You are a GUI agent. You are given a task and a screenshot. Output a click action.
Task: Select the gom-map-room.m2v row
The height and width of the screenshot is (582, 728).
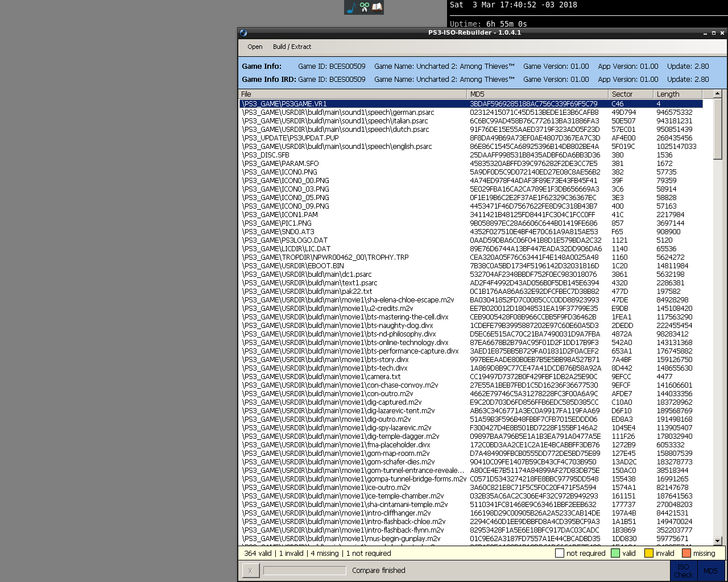pyautogui.click(x=471, y=453)
